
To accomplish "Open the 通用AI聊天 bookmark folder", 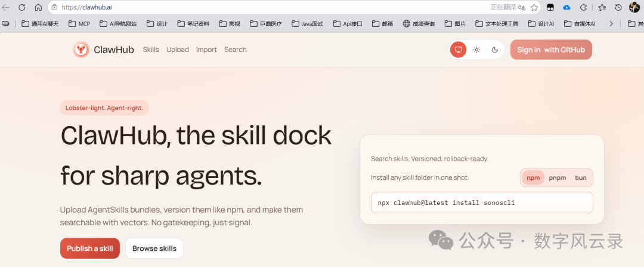I will click(41, 24).
